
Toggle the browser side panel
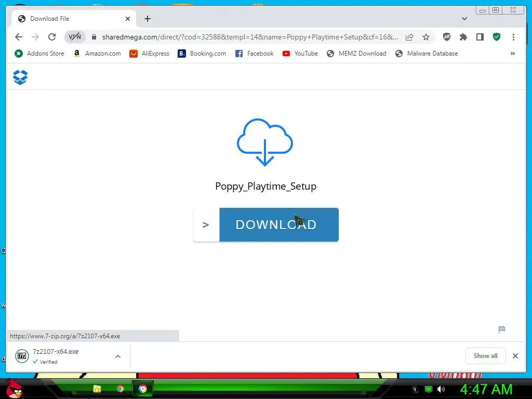pyautogui.click(x=480, y=37)
